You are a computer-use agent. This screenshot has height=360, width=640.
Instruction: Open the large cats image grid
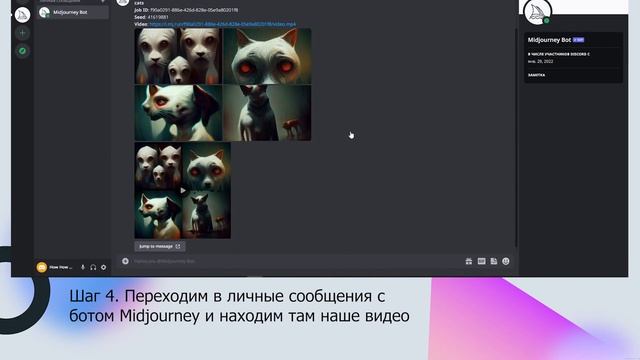223,84
